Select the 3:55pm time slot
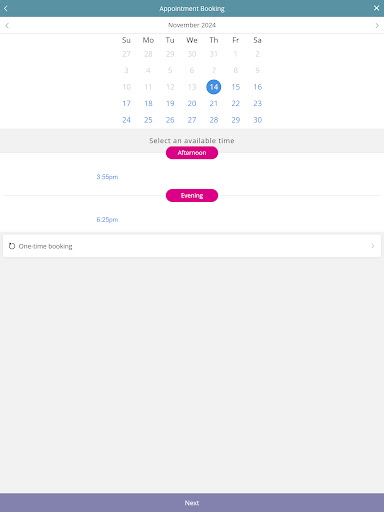Screen dimensions: 384x512 (107, 177)
